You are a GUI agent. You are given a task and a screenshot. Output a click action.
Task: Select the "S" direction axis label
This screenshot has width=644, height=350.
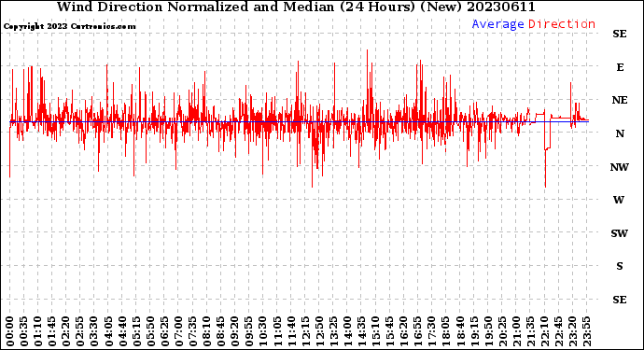tap(620, 266)
